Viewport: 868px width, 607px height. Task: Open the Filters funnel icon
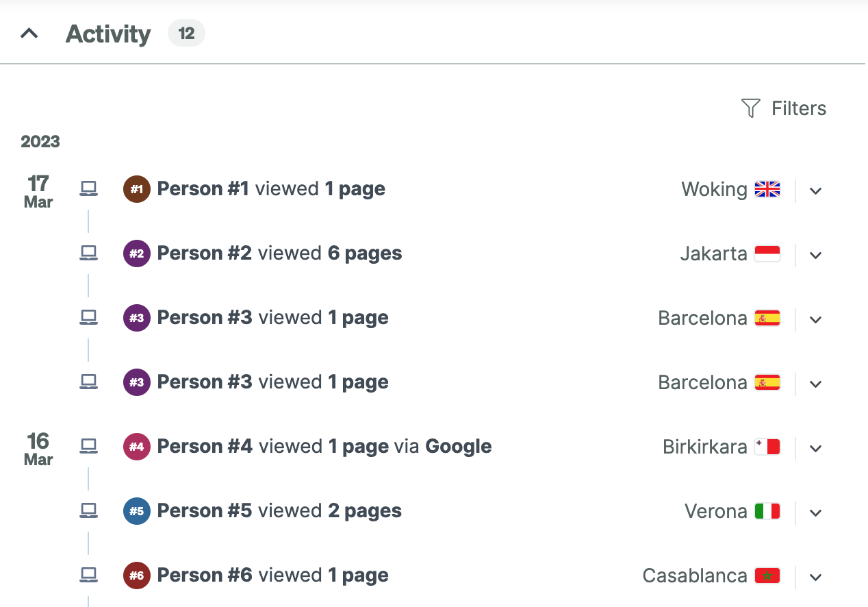pos(751,108)
